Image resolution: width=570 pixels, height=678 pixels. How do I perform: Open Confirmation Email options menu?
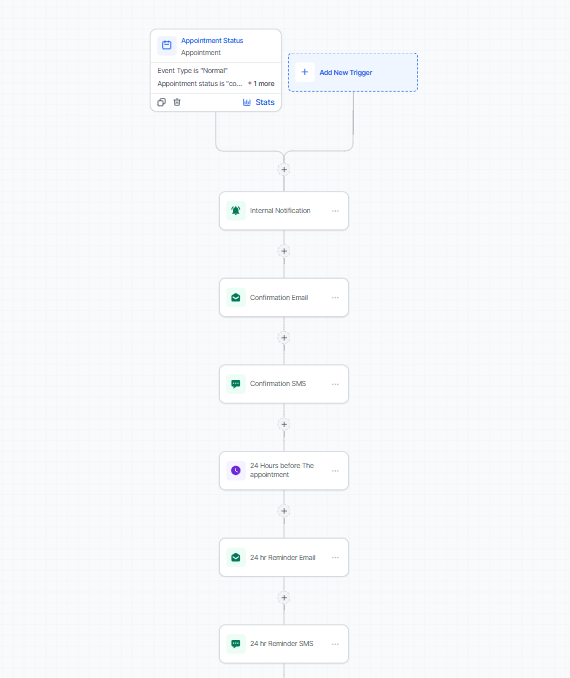(x=335, y=297)
